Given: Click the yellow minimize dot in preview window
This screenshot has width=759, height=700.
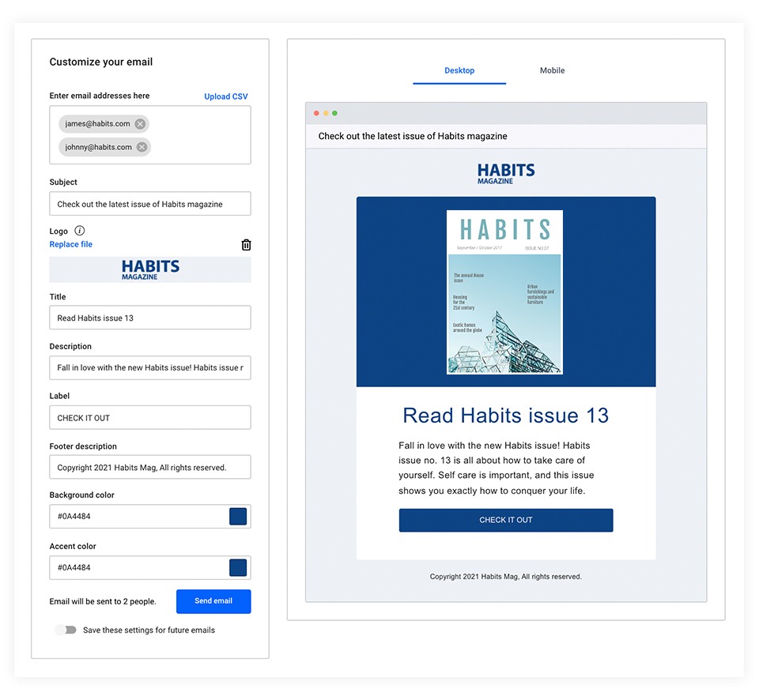Looking at the screenshot, I should (326, 113).
